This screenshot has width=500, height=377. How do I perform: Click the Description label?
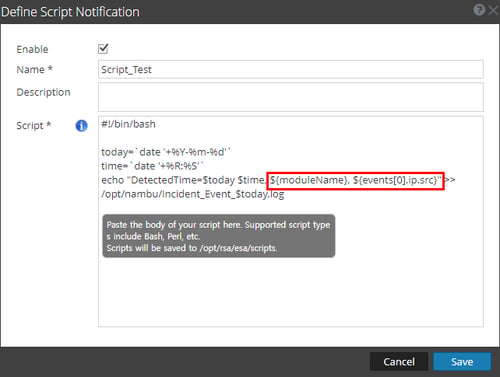pos(43,92)
